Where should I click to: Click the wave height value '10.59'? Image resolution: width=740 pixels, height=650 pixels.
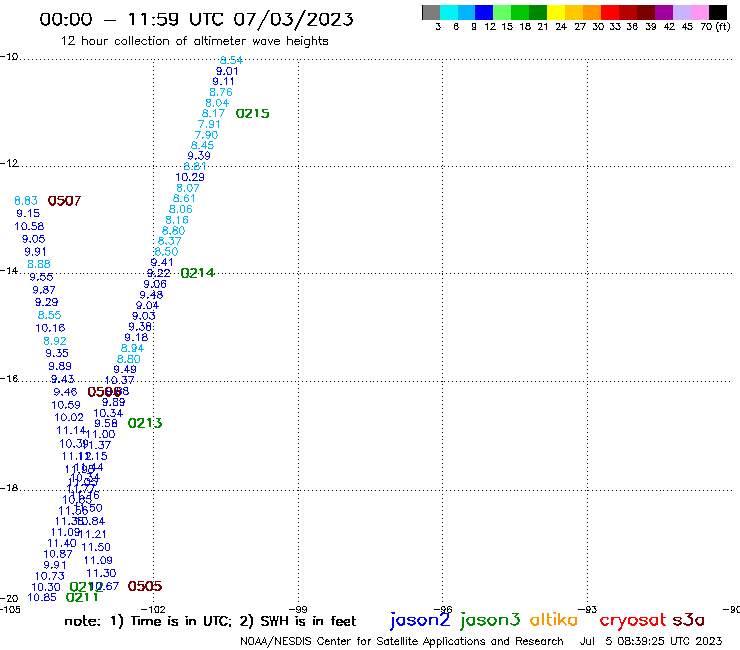(x=66, y=405)
